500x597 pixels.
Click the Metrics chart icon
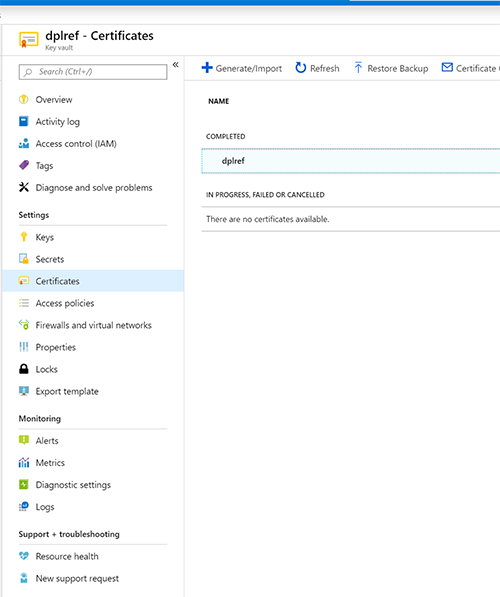click(24, 463)
